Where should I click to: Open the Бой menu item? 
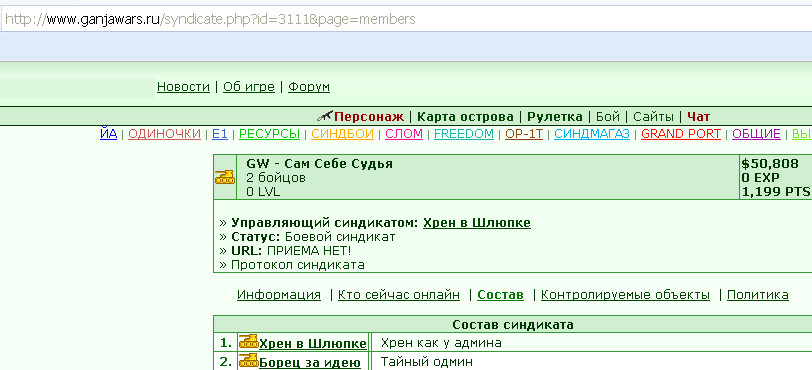(x=607, y=117)
